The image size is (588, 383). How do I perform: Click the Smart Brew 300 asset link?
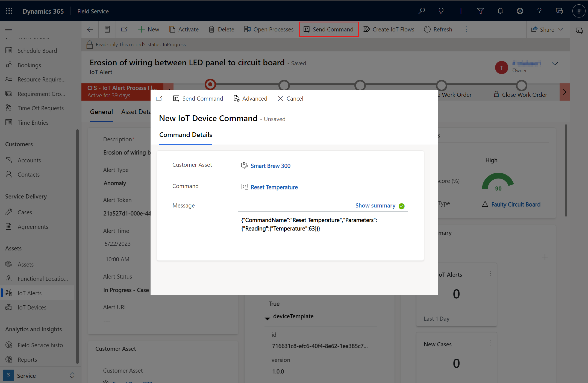point(270,166)
